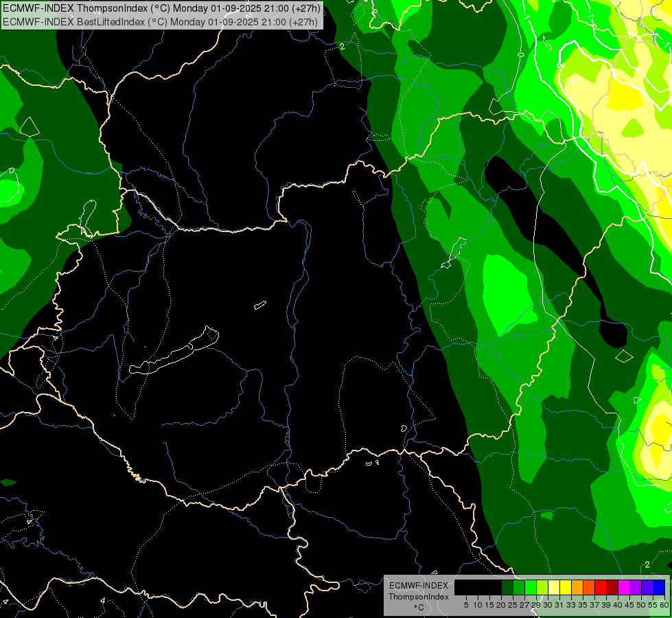Screen dimensions: 672x618
Task: Click the legend tick value 30
Action: coord(548,605)
